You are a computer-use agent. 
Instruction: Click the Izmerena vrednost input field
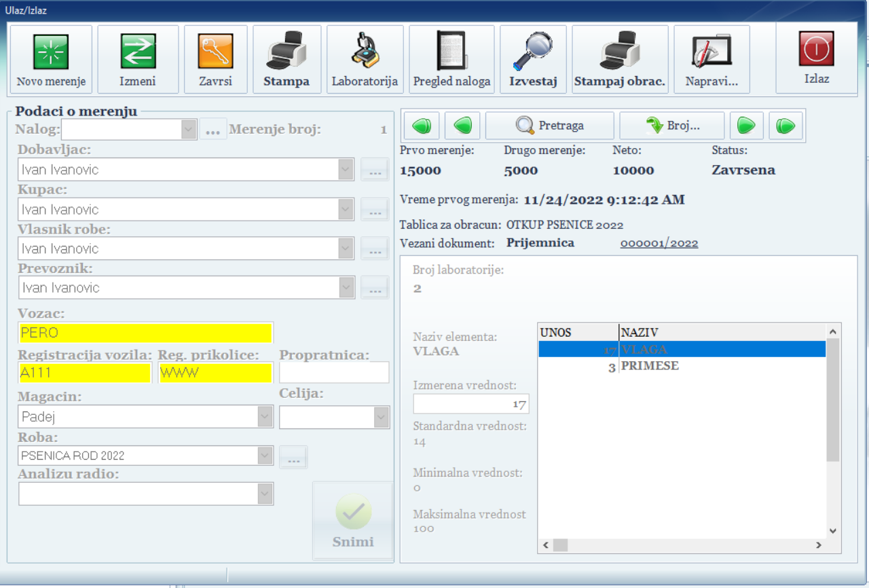470,404
